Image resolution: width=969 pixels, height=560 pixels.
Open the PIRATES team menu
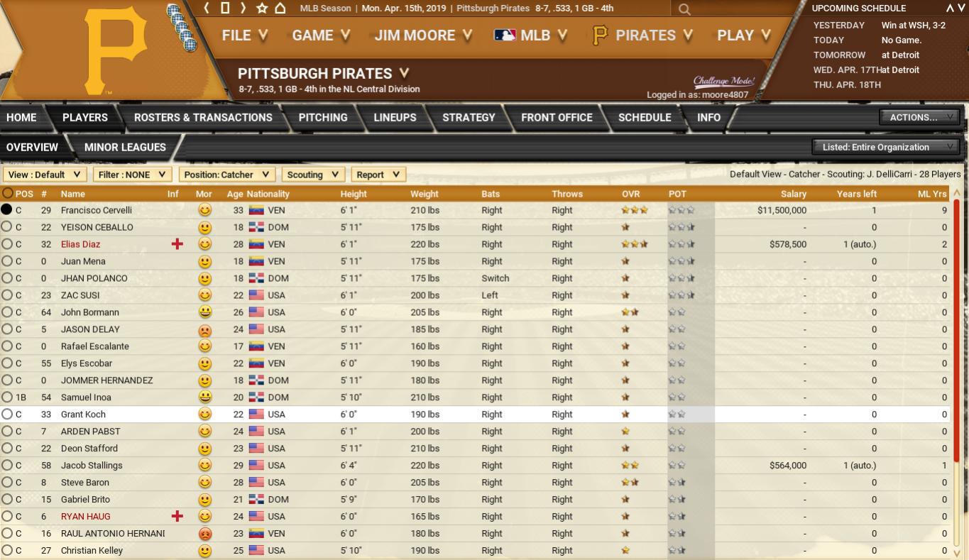[x=643, y=35]
